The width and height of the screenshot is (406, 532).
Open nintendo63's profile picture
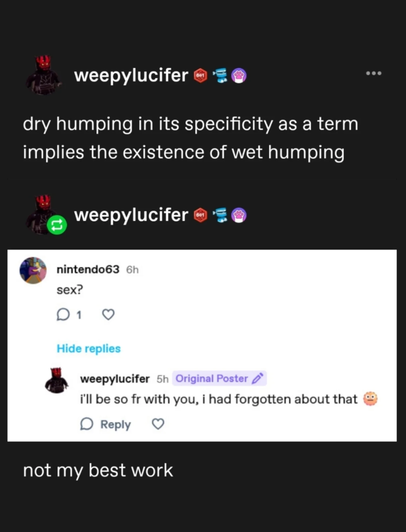coord(33,270)
